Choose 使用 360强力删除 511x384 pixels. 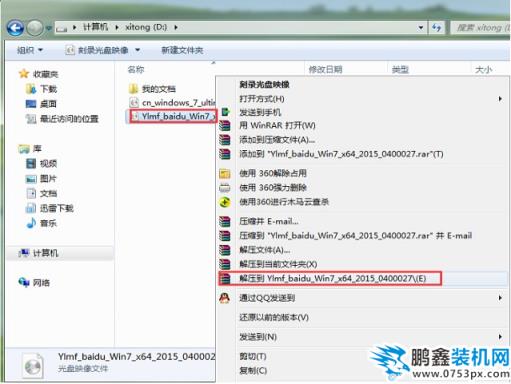(x=273, y=187)
